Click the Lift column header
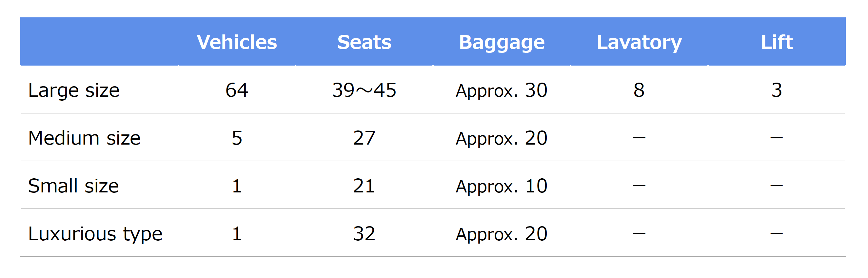This screenshot has width=868, height=278. [x=776, y=42]
